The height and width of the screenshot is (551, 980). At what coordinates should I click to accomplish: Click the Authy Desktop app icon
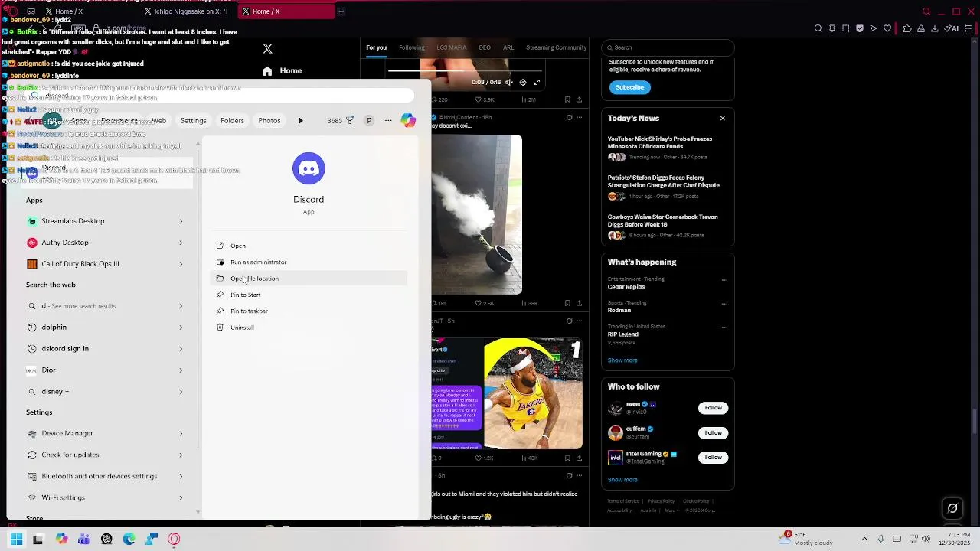click(x=31, y=243)
